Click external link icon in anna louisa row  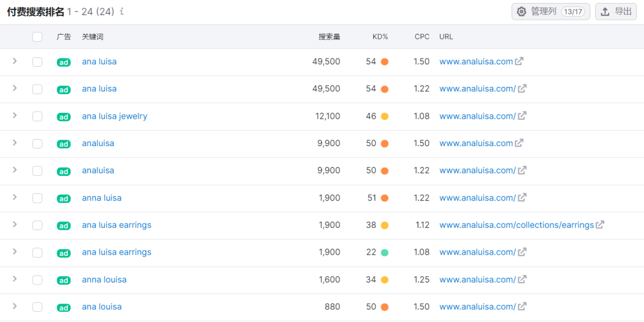click(522, 280)
